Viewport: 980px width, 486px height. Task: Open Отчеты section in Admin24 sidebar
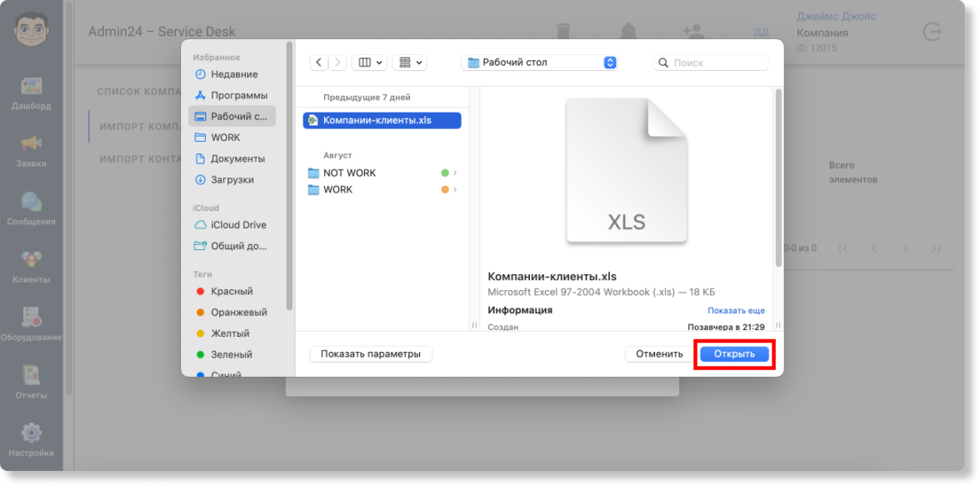click(32, 383)
